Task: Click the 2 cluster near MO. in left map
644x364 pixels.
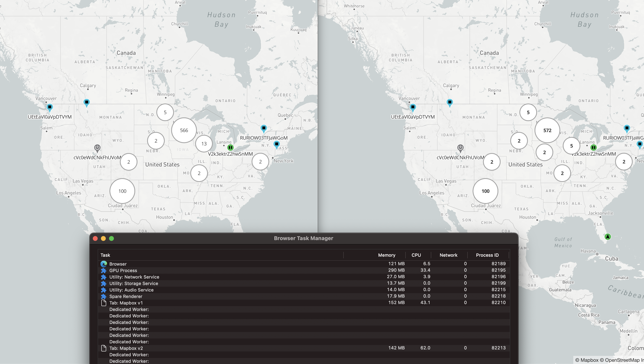Action: (199, 173)
